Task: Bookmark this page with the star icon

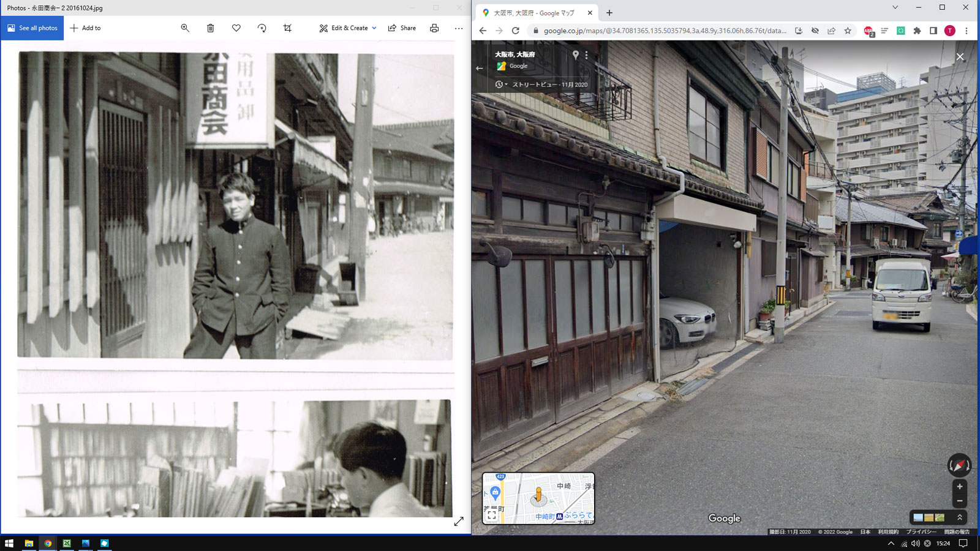Action: pyautogui.click(x=848, y=31)
